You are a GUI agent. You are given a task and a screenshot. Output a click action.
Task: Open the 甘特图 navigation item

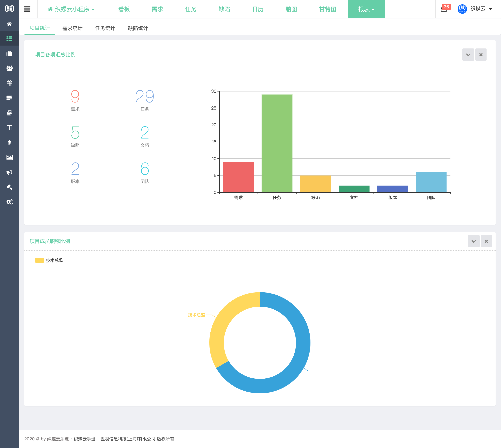click(327, 9)
